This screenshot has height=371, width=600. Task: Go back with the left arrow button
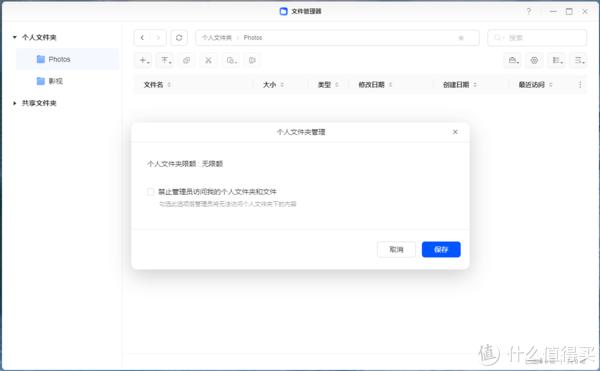142,37
